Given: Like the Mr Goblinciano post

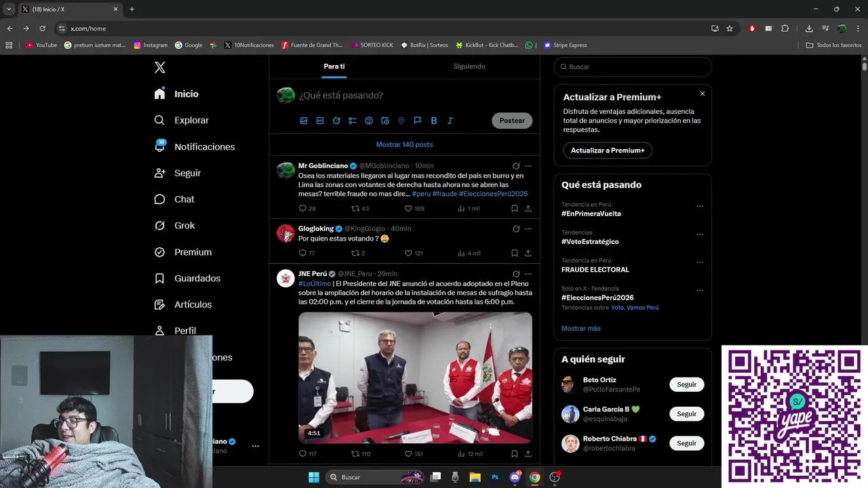Looking at the screenshot, I should click(x=408, y=209).
